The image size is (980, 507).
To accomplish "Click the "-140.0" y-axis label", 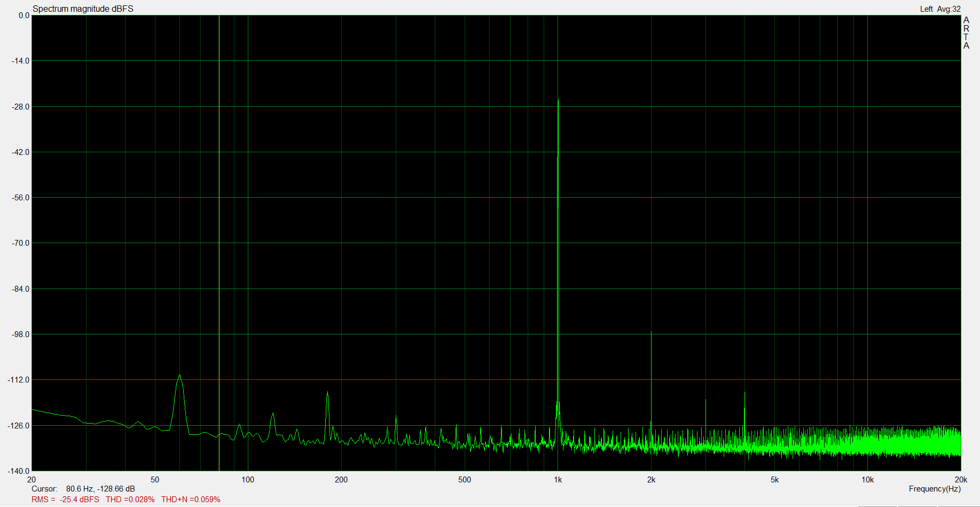I will click(19, 471).
